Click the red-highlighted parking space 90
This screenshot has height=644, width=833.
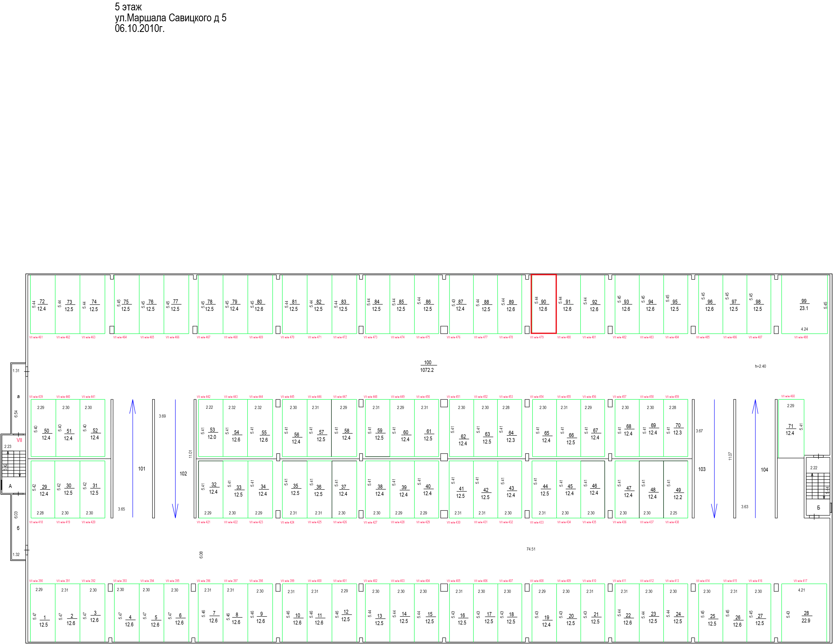[x=543, y=304]
